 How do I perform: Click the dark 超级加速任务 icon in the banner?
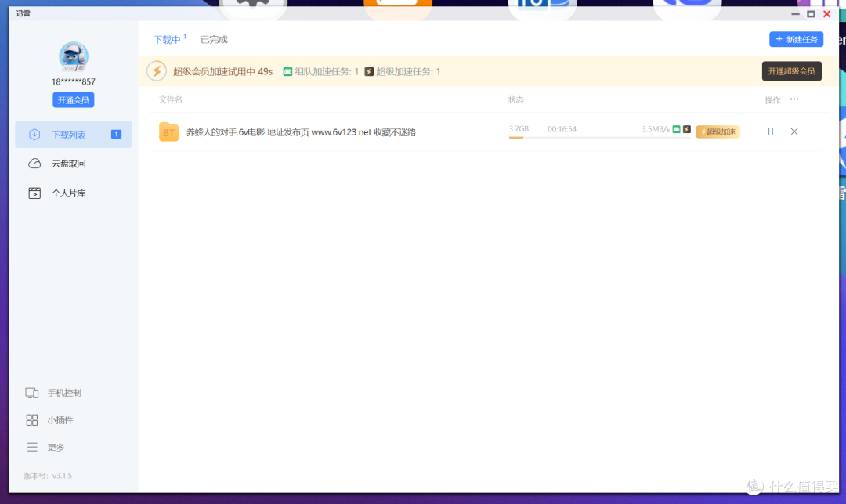(x=369, y=72)
